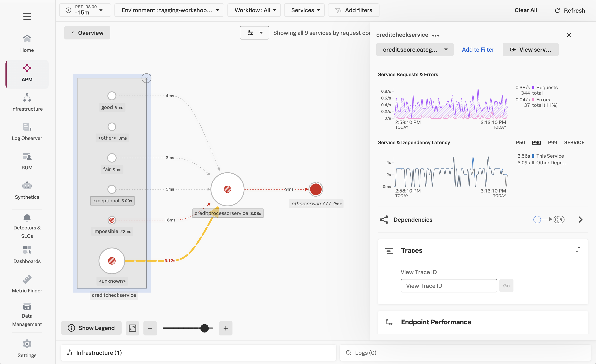596x364 pixels.
Task: Open the Environment filter dropdown
Action: [x=169, y=10]
